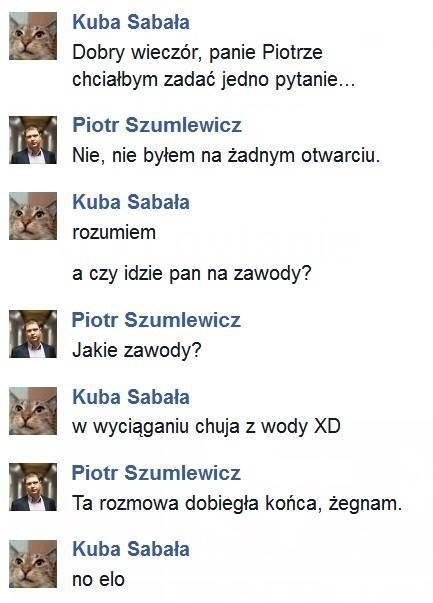Click cat avatar beside 'Dobry wieczór' message

33,36
